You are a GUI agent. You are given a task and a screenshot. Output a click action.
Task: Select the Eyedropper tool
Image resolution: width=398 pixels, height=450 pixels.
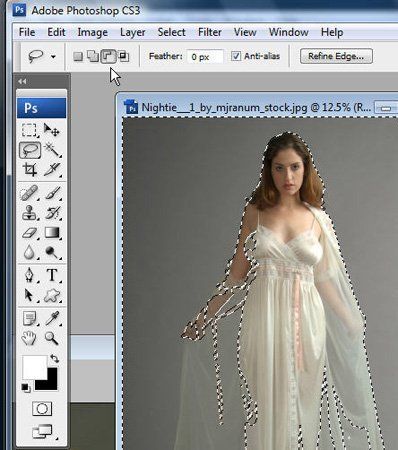click(x=52, y=318)
